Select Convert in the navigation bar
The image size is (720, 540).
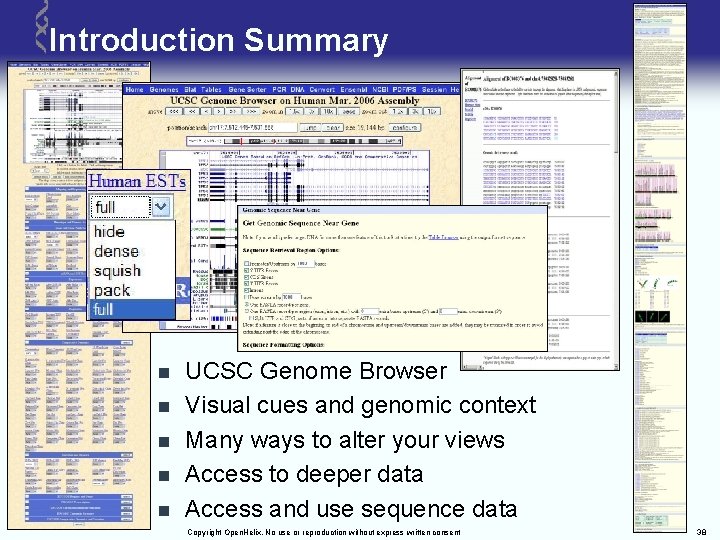click(x=322, y=90)
